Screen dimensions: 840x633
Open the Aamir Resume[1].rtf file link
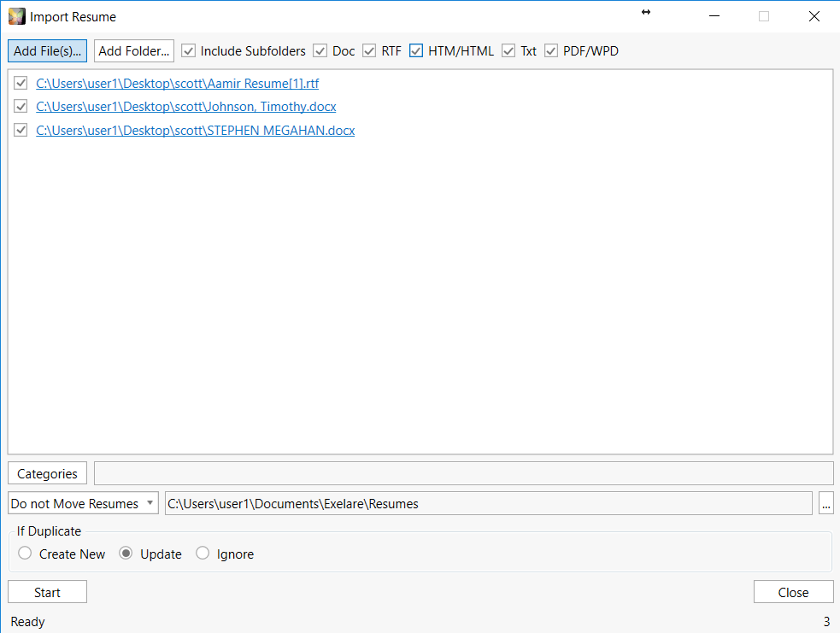[178, 84]
